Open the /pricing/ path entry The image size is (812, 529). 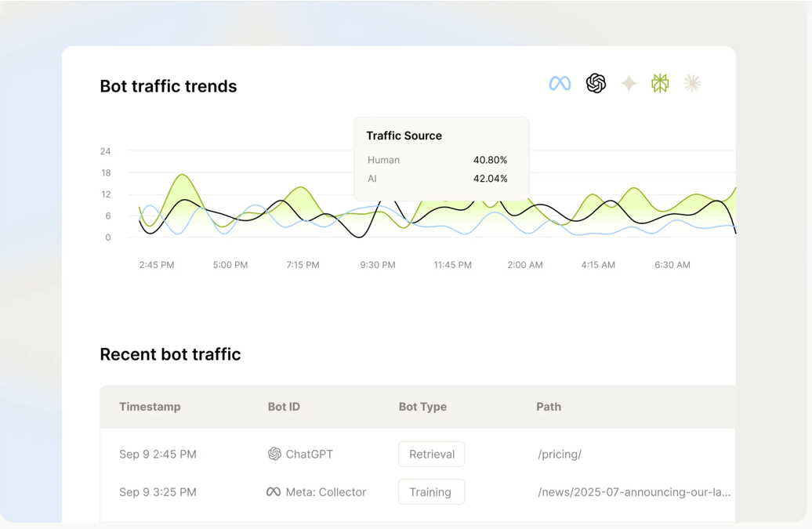pyautogui.click(x=560, y=454)
